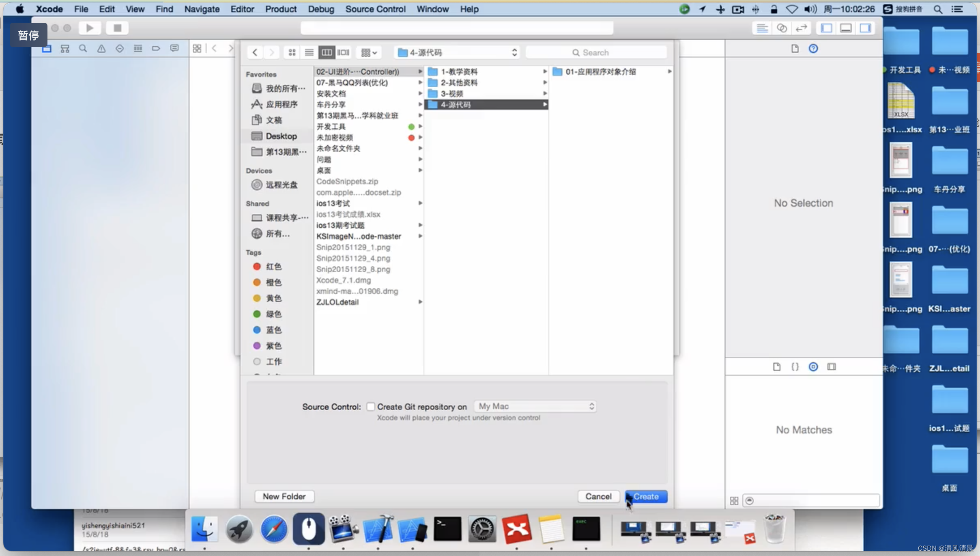Open the Source Control menu

tap(375, 9)
